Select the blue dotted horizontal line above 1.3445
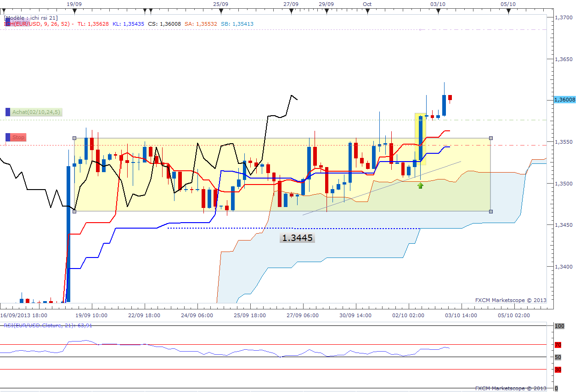 click(294, 228)
